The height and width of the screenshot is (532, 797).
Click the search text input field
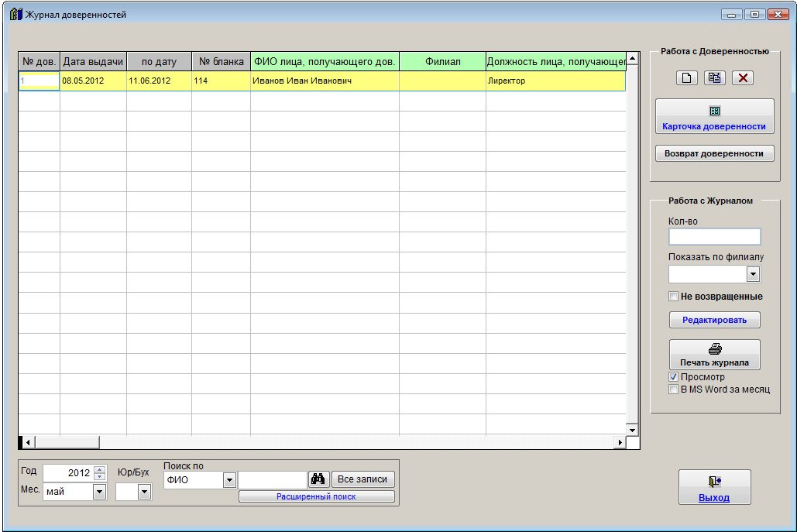coord(273,479)
